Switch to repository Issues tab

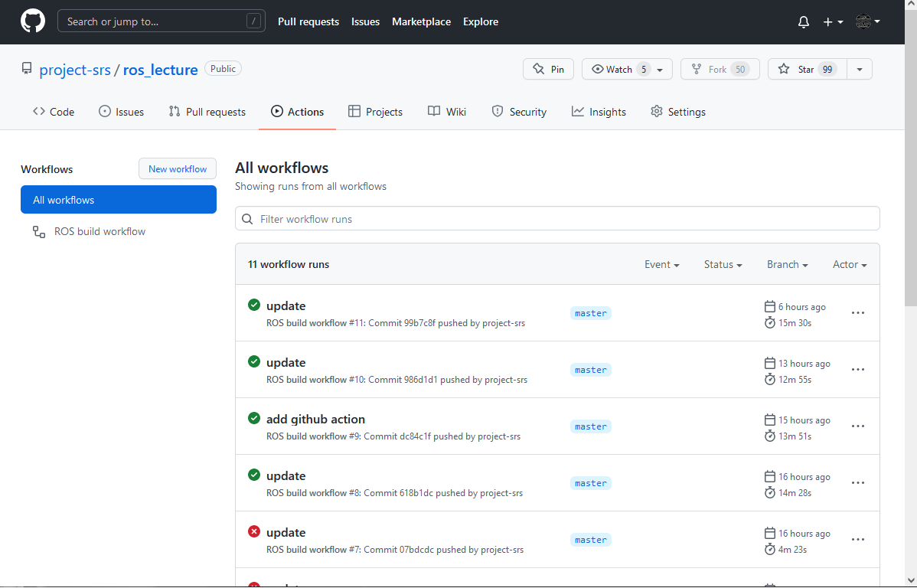pyautogui.click(x=121, y=112)
